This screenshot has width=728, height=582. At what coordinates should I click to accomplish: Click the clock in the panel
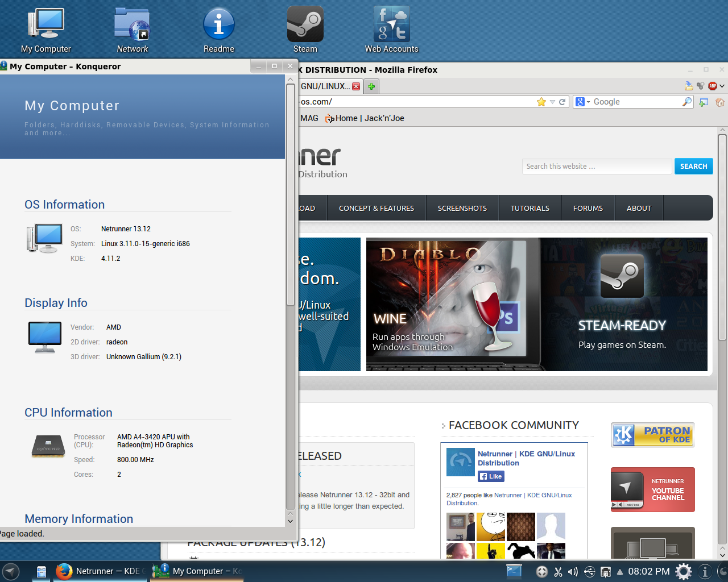(648, 571)
